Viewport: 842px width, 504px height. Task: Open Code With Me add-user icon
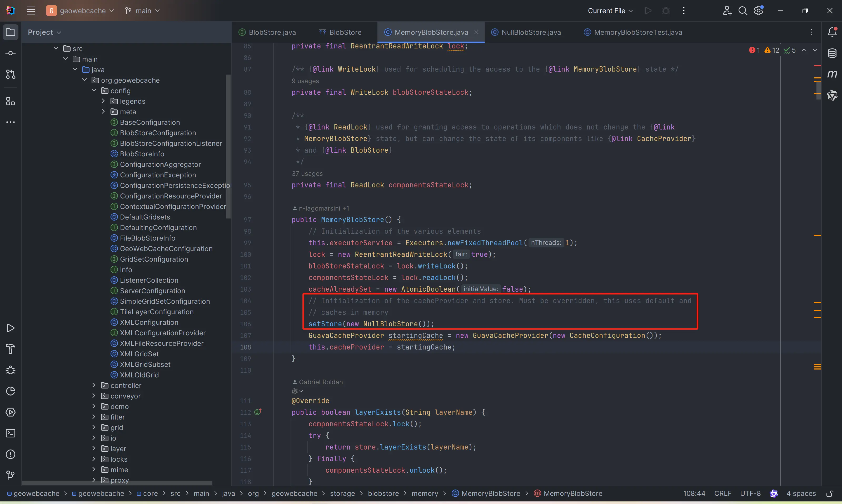pos(727,11)
